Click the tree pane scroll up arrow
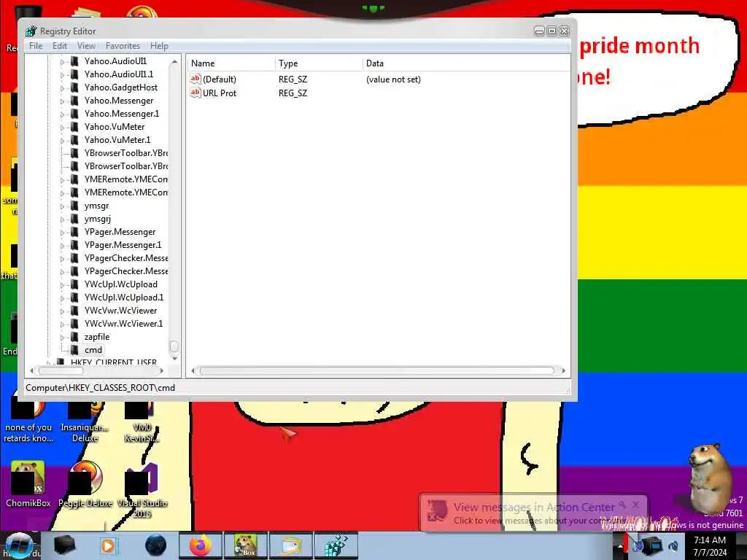 pos(174,62)
